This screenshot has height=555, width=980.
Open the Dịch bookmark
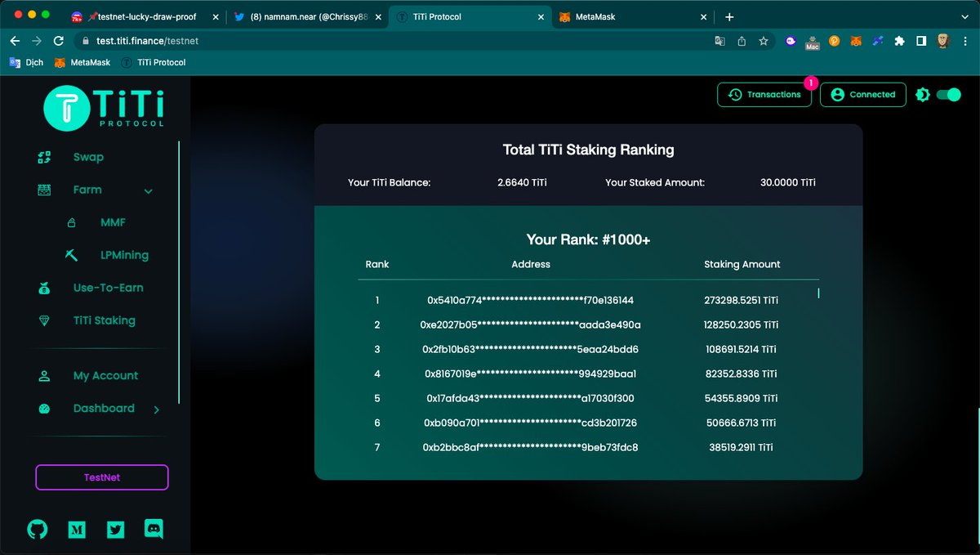[x=26, y=62]
